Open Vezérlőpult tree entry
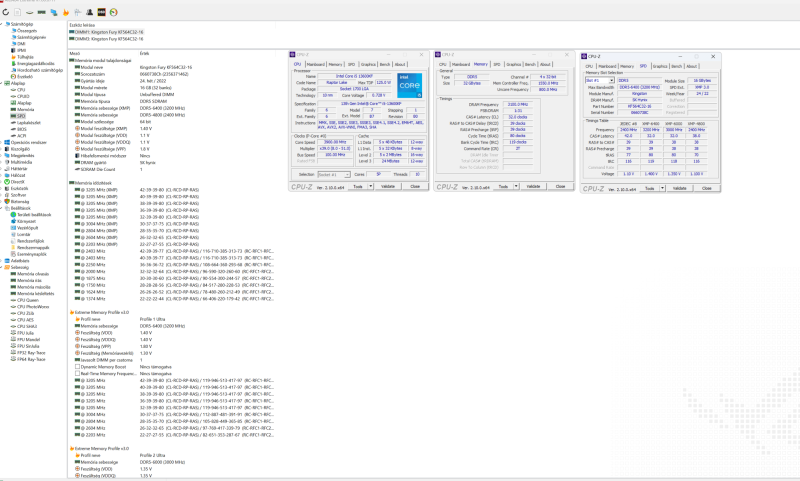Image resolution: width=800 pixels, height=481 pixels. coord(28,228)
